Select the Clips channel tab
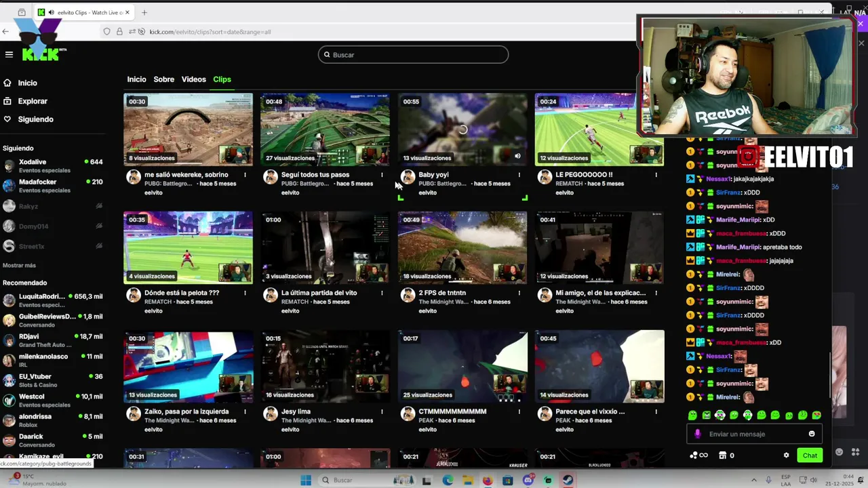This screenshot has width=868, height=488. [222, 79]
